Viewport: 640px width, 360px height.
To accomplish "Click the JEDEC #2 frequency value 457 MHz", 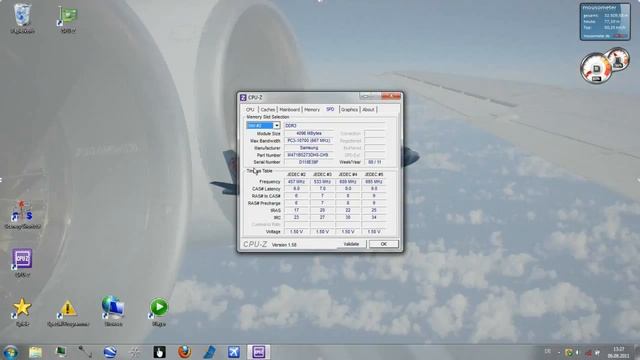I will 296,182.
